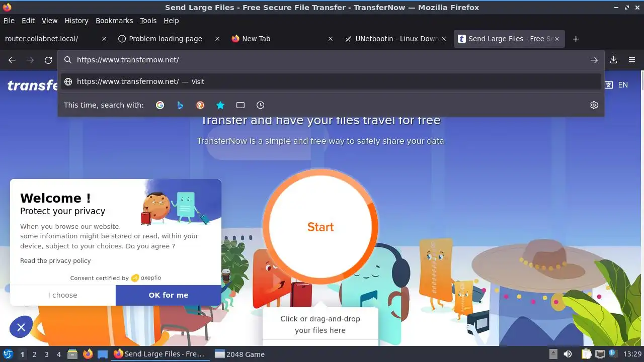Open the View menu
The image size is (644, 362).
(x=49, y=21)
